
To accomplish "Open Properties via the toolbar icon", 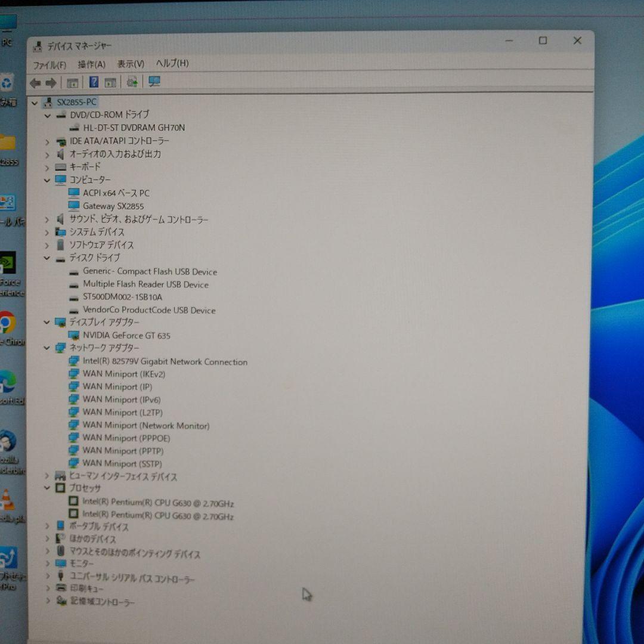I will pyautogui.click(x=72, y=82).
